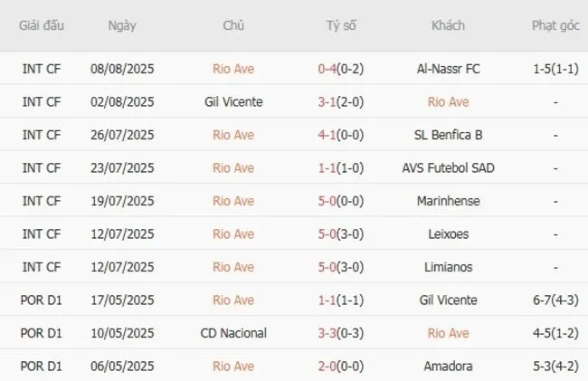Click the Giải đấu column header
588x381 pixels.
[x=41, y=25]
